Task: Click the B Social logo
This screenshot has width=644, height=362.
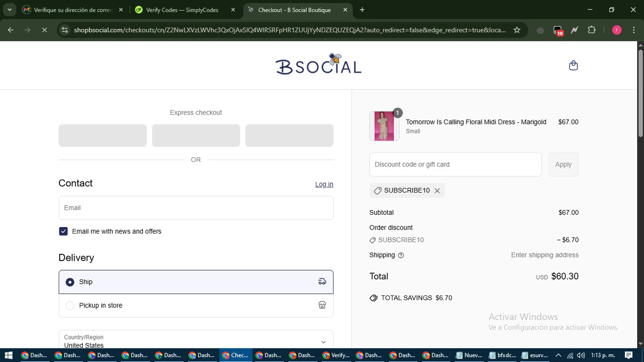Action: [x=319, y=64]
